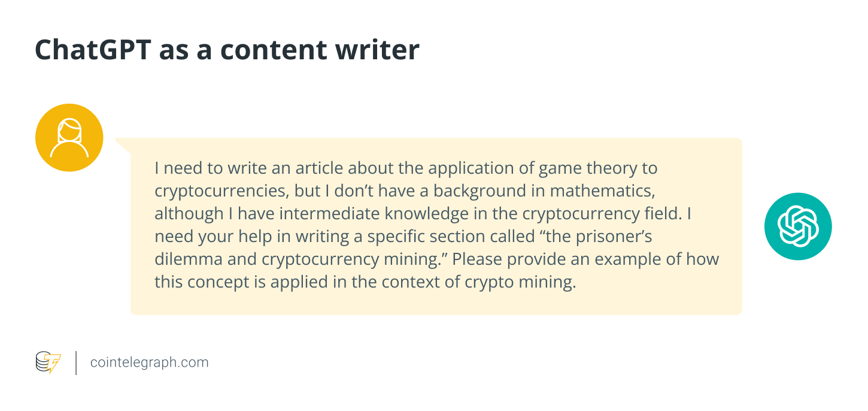This screenshot has width=868, height=411.
Task: Click the Cointelegraph coin-stack logo
Action: pyautogui.click(x=48, y=362)
